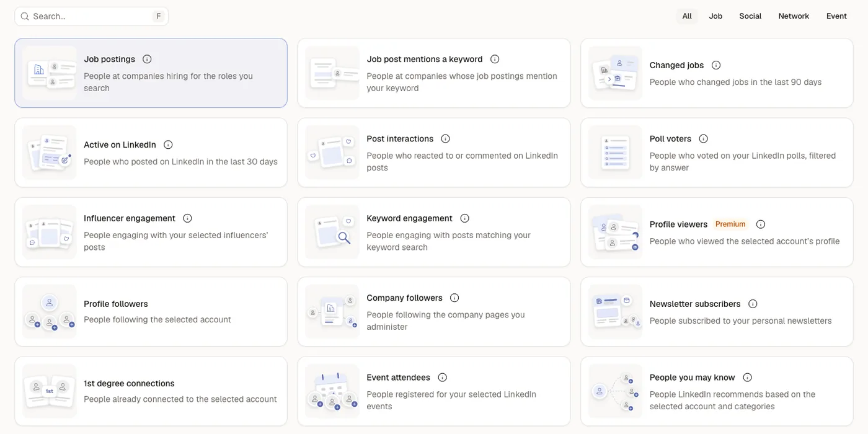The width and height of the screenshot is (868, 434).
Task: Select the Job postings title
Action: pos(109,59)
